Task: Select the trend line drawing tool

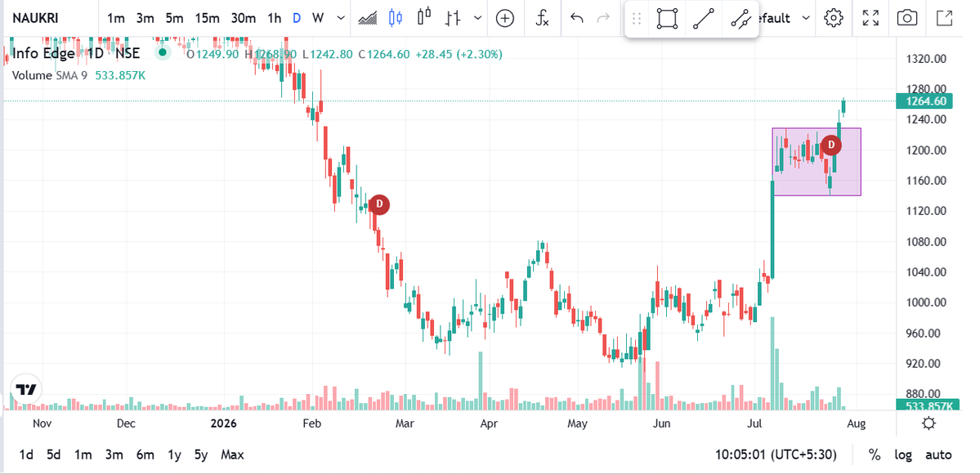Action: [x=704, y=19]
